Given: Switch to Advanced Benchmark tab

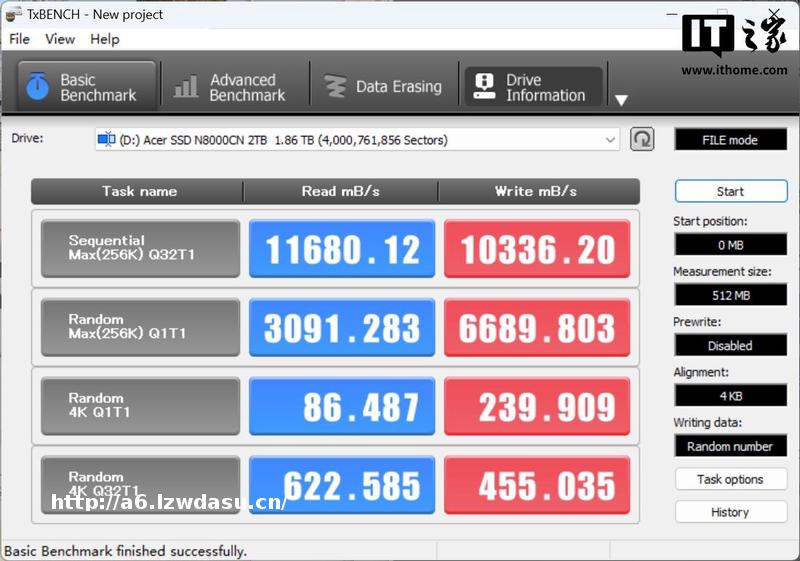Looking at the screenshot, I should 235,86.
